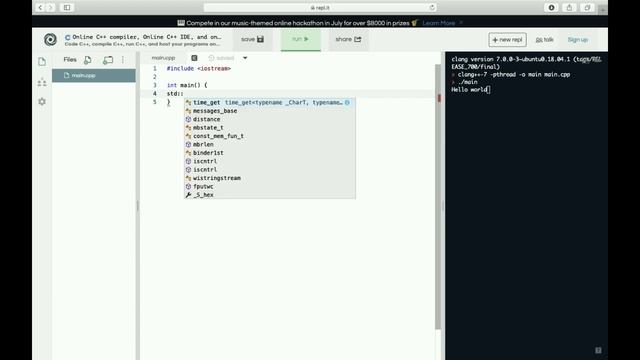Open the packages sidebar icon
The image size is (640, 360).
(x=42, y=82)
